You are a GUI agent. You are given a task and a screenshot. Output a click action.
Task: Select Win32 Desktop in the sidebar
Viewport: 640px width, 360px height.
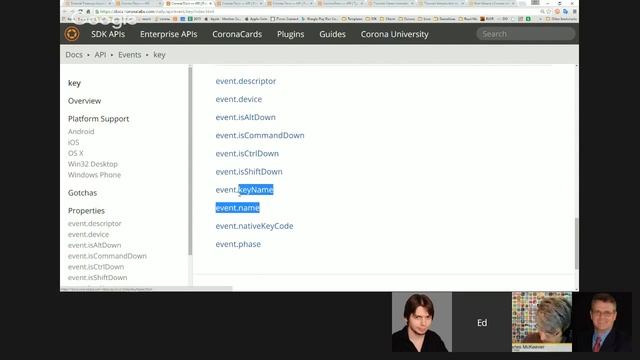click(x=93, y=164)
